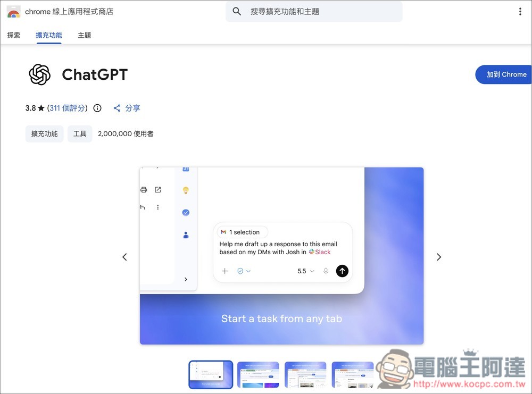Click the reply arrow icon in preview
The image size is (532, 394).
point(143,207)
